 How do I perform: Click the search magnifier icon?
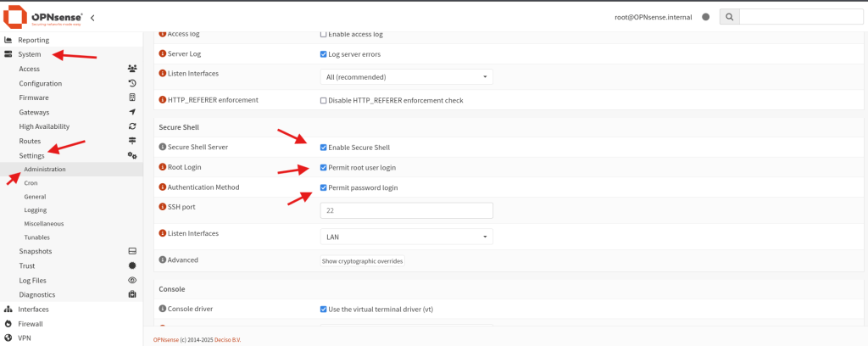tap(729, 17)
